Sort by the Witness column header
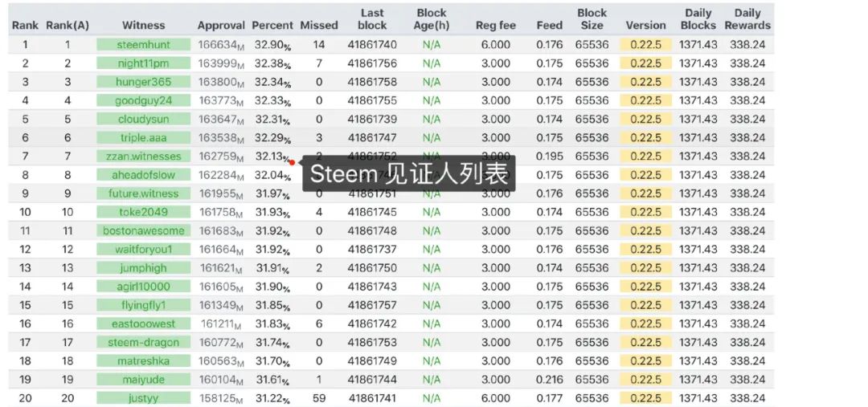 pos(143,26)
